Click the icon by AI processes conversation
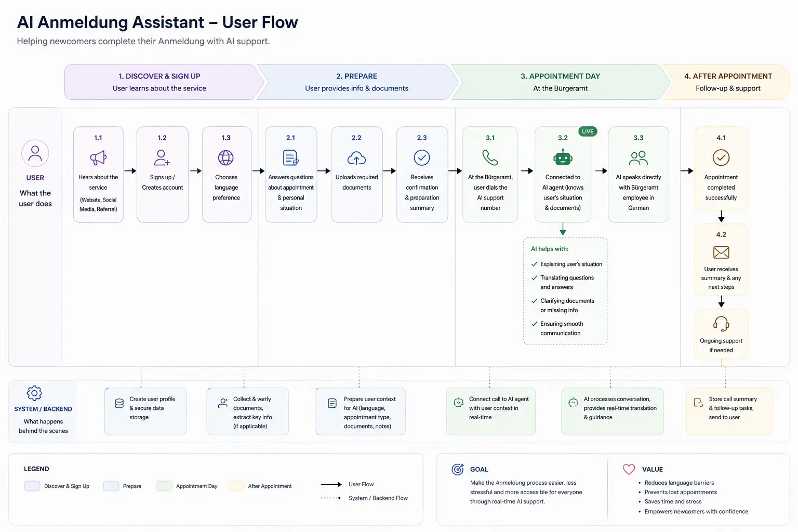 click(x=574, y=403)
